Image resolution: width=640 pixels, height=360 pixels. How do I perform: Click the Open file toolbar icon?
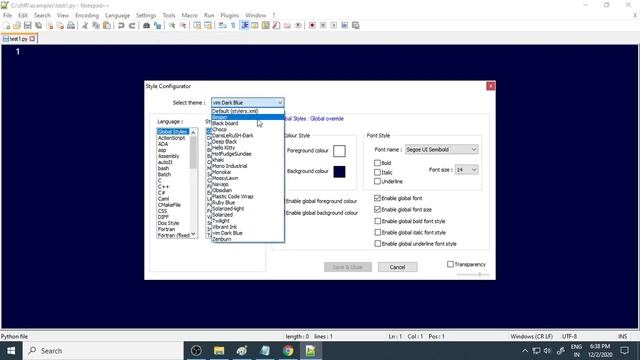point(17,25)
